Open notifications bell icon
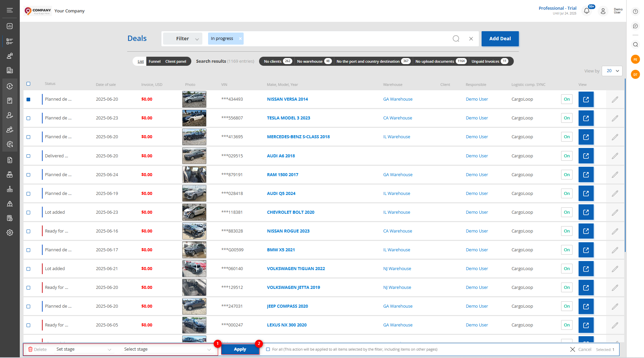The height and width of the screenshot is (358, 644). [x=587, y=11]
